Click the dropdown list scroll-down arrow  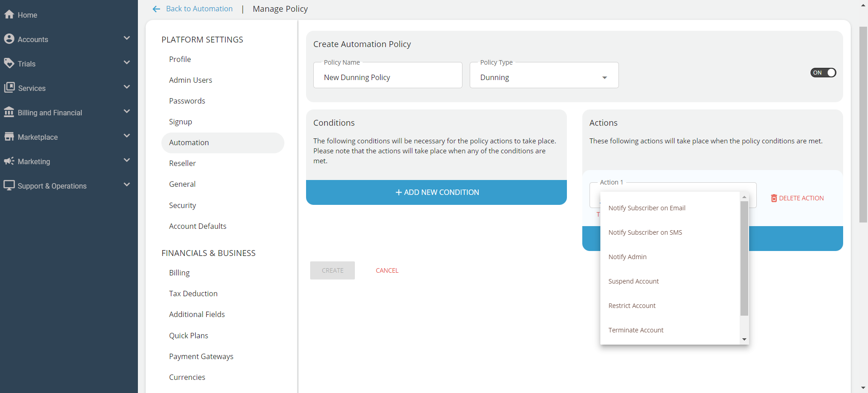[x=744, y=339]
